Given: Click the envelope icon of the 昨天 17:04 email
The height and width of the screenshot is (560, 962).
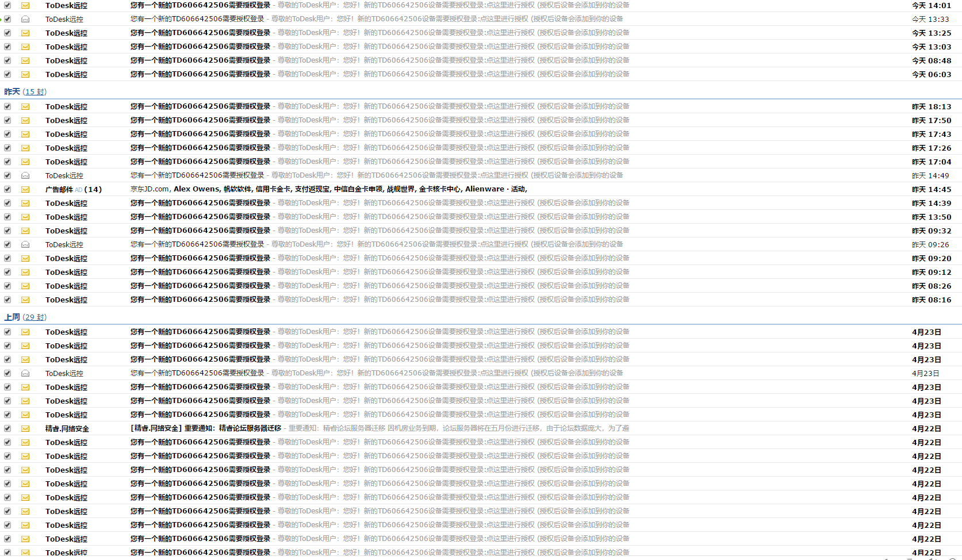Looking at the screenshot, I should click(25, 162).
